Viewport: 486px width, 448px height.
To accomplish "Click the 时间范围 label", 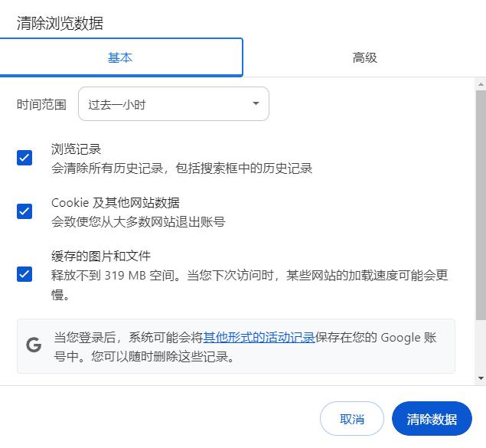I will (x=41, y=104).
